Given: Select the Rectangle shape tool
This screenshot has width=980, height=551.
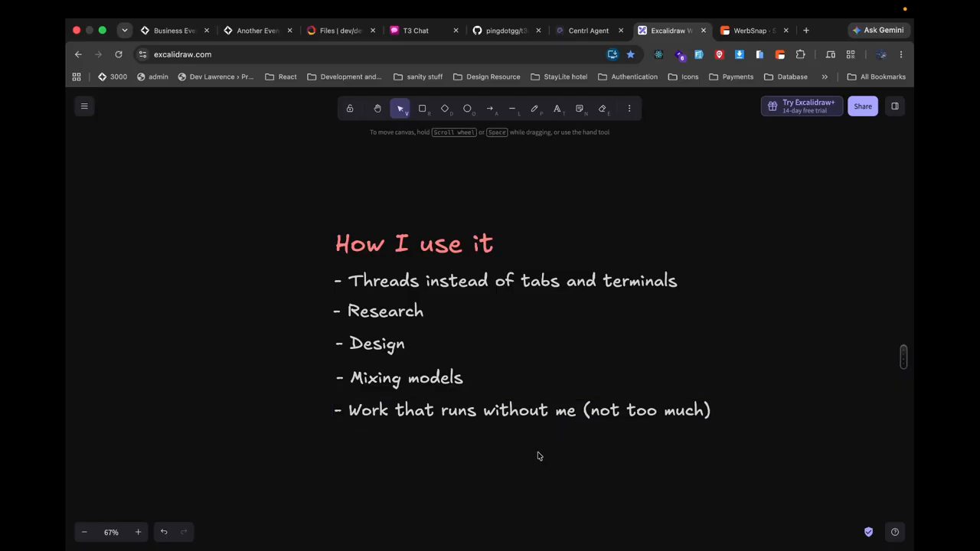Looking at the screenshot, I should coord(422,109).
